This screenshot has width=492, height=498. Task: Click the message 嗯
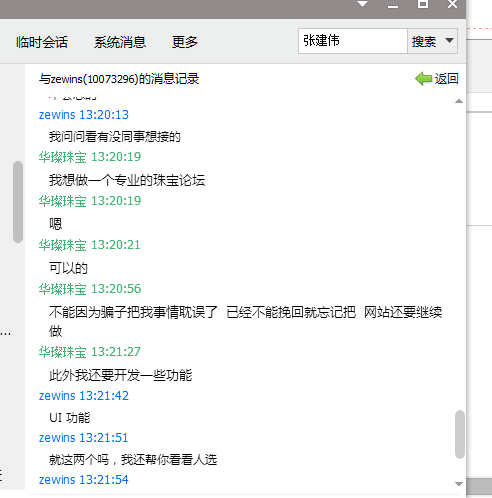click(55, 224)
